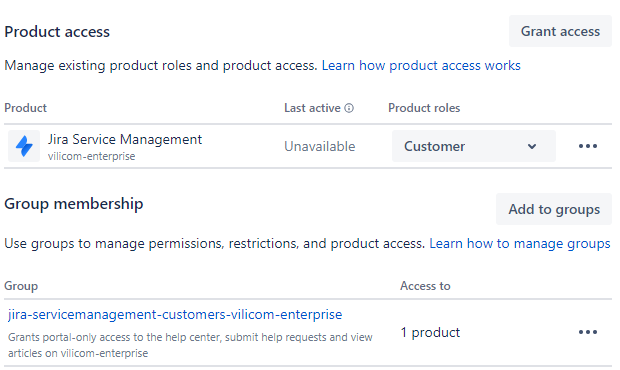Viewport: 620px width, 370px height.
Task: Open the Learn how to manage groups link
Action: point(520,244)
